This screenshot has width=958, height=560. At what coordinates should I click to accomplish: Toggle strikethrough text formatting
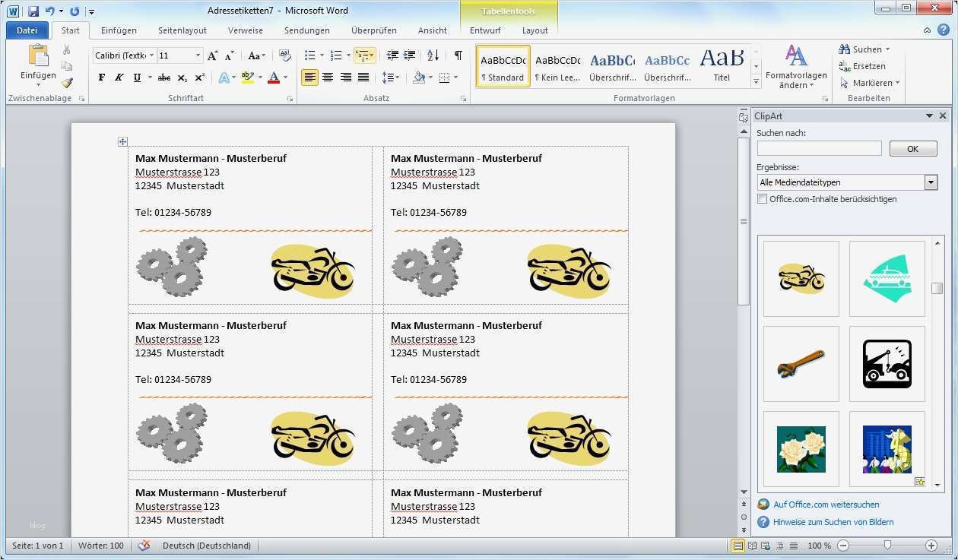[164, 78]
